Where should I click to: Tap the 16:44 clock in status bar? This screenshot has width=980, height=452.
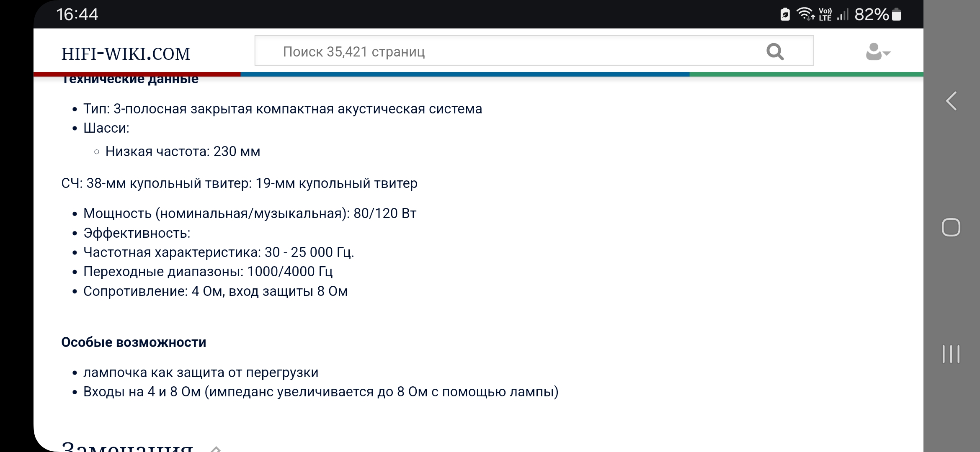pyautogui.click(x=77, y=15)
